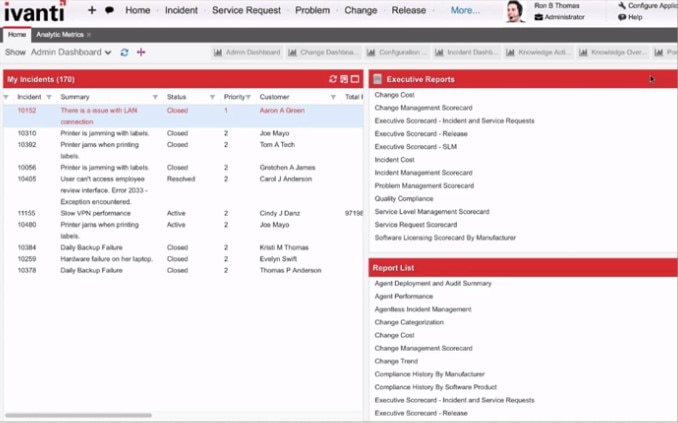Open the Agent Performance report
Image resolution: width=678 pixels, height=423 pixels.
[x=403, y=296]
